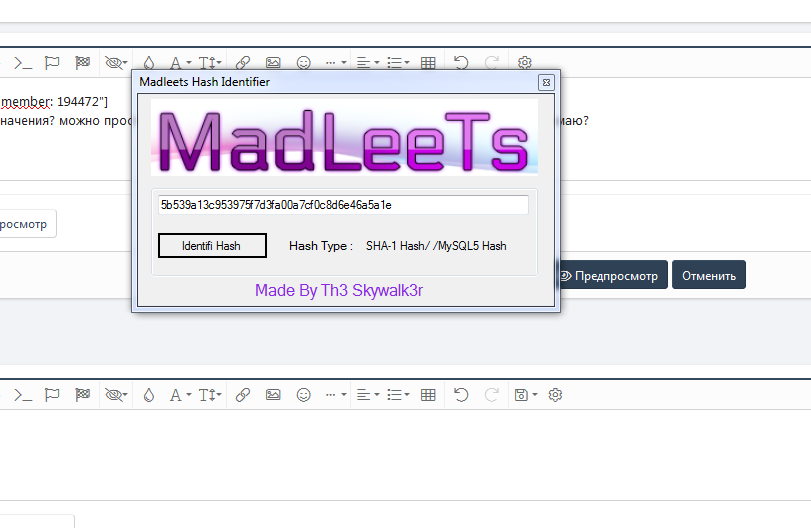This screenshot has width=811, height=528.
Task: Click 'Made By Th3 Skywalk3r' text
Action: point(339,291)
